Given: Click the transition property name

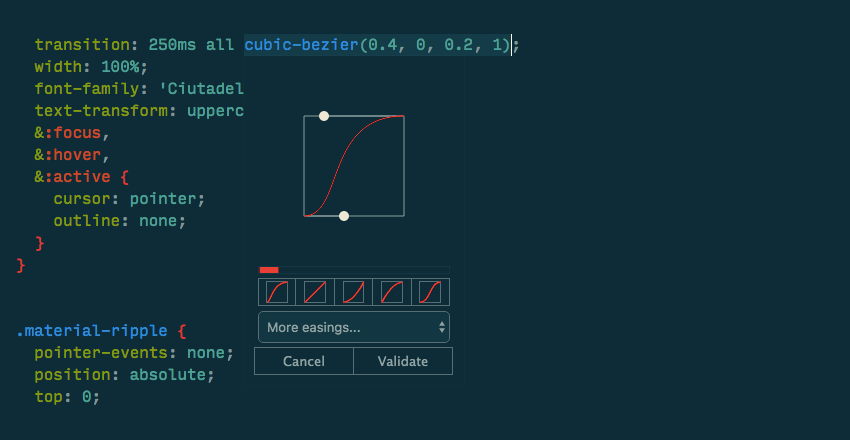Looking at the screenshot, I should tap(85, 45).
